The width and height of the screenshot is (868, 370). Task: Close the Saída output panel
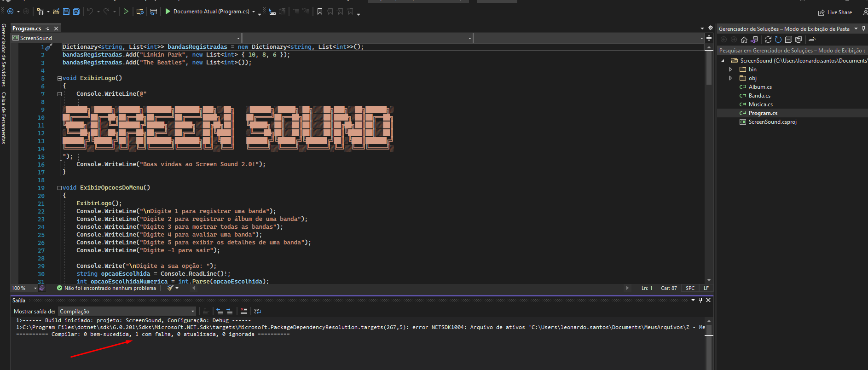click(x=708, y=300)
